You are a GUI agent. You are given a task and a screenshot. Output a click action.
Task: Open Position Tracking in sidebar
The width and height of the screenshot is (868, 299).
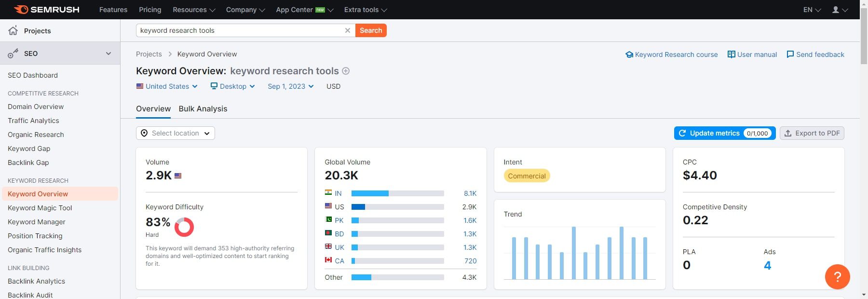click(35, 236)
